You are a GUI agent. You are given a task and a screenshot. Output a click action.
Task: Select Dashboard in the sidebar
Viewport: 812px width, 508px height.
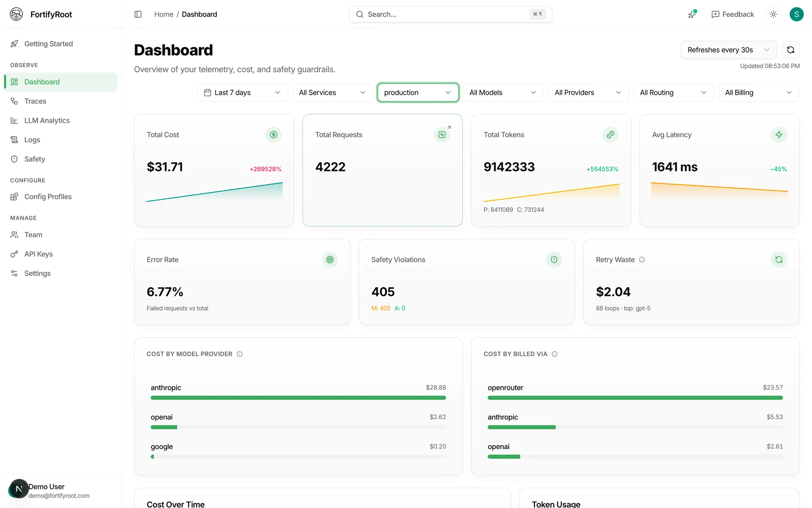(61, 82)
